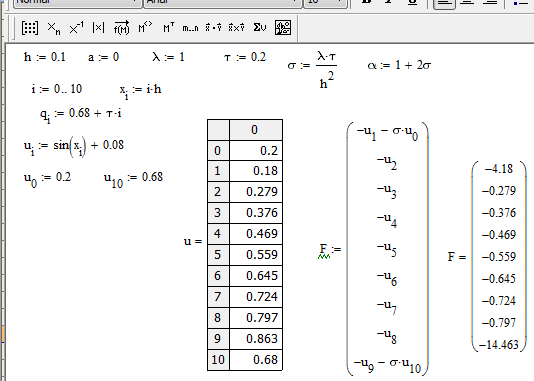Click the −u8 element in F definition
534x381 pixels.
[387, 336]
